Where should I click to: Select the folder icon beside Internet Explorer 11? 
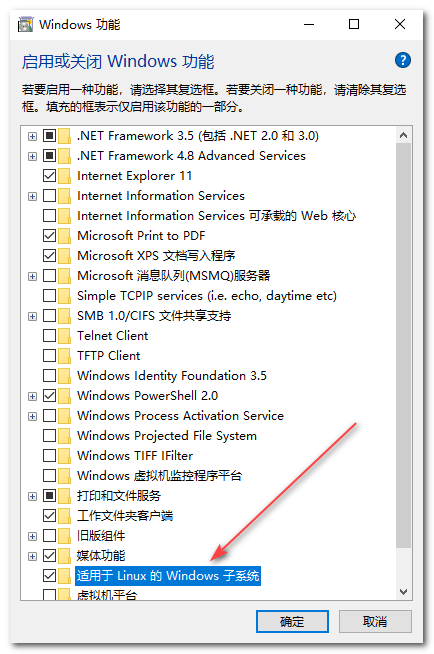pyautogui.click(x=65, y=176)
